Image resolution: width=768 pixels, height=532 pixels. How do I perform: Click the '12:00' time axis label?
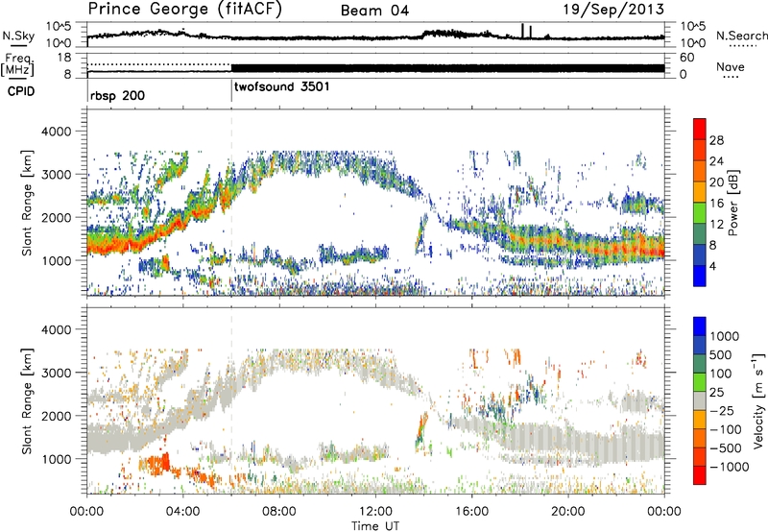(x=375, y=512)
